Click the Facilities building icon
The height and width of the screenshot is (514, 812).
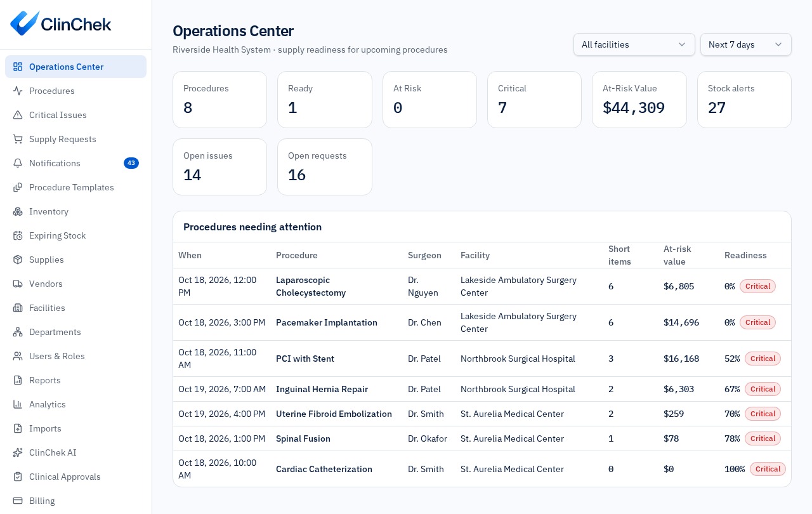click(x=18, y=308)
